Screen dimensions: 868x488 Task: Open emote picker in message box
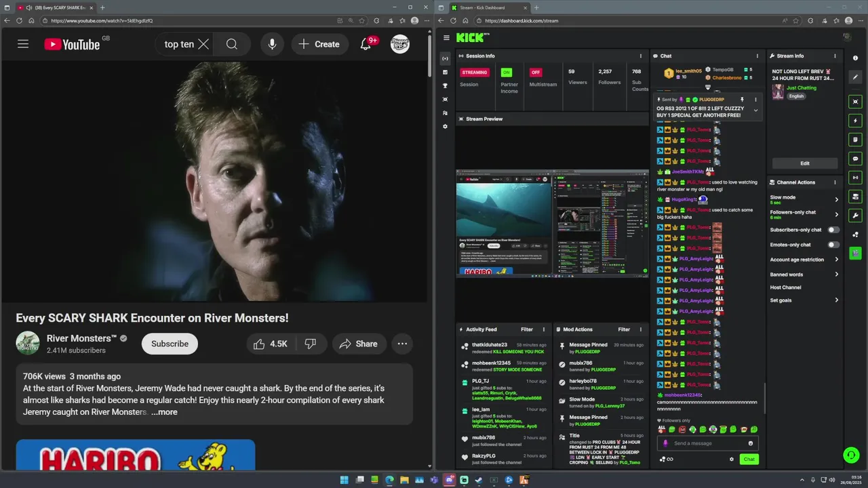750,443
